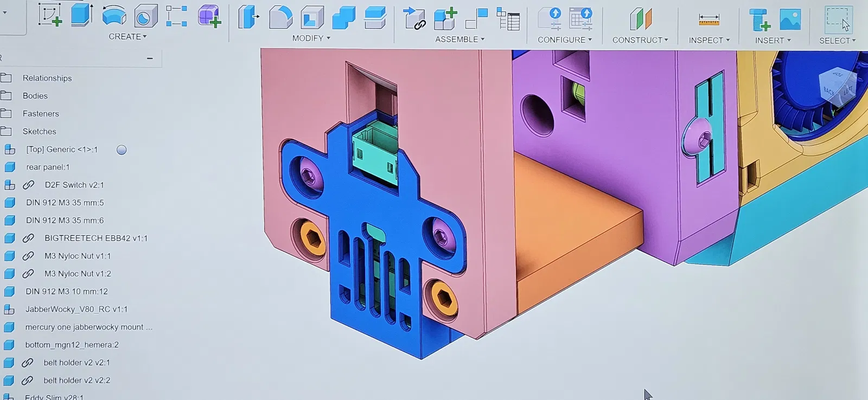Open the ASSEMBLE dropdown menu

(x=459, y=39)
